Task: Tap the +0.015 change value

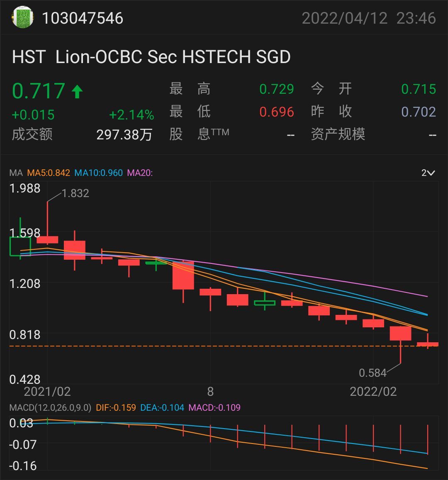Action: 33,115
